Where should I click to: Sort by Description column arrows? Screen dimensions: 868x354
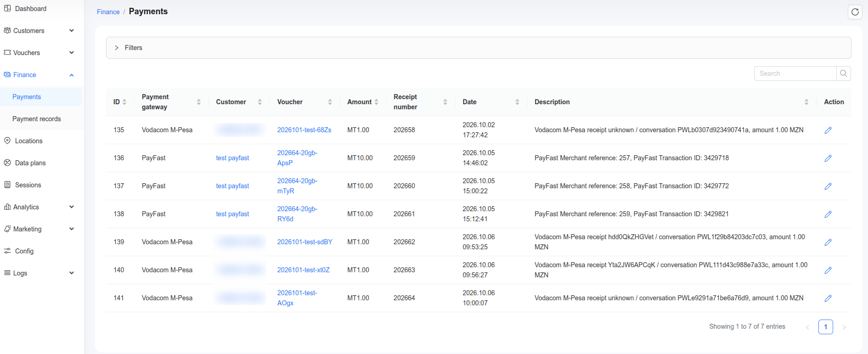[x=806, y=102]
